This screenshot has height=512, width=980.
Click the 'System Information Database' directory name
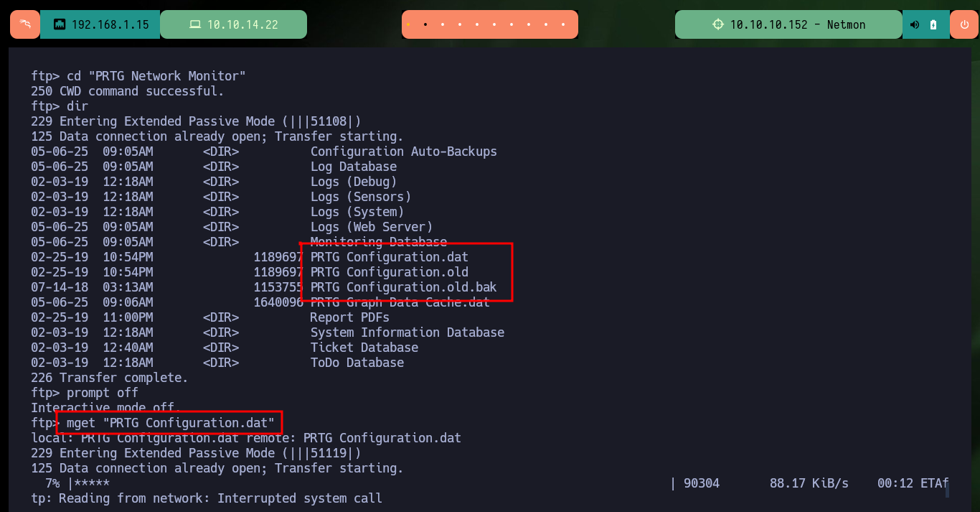[407, 332]
